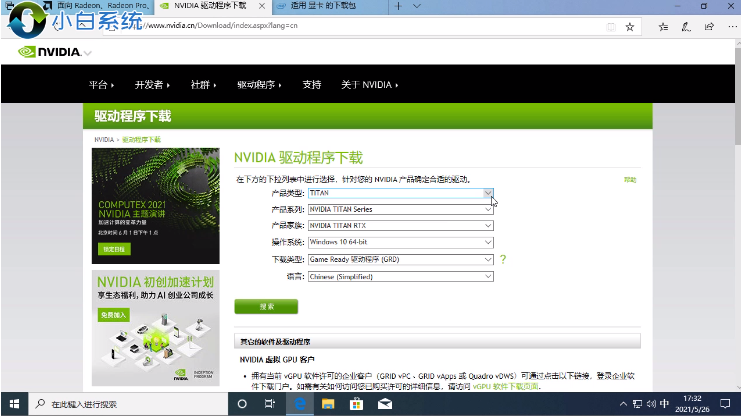Show hidden system tray icons

point(623,404)
